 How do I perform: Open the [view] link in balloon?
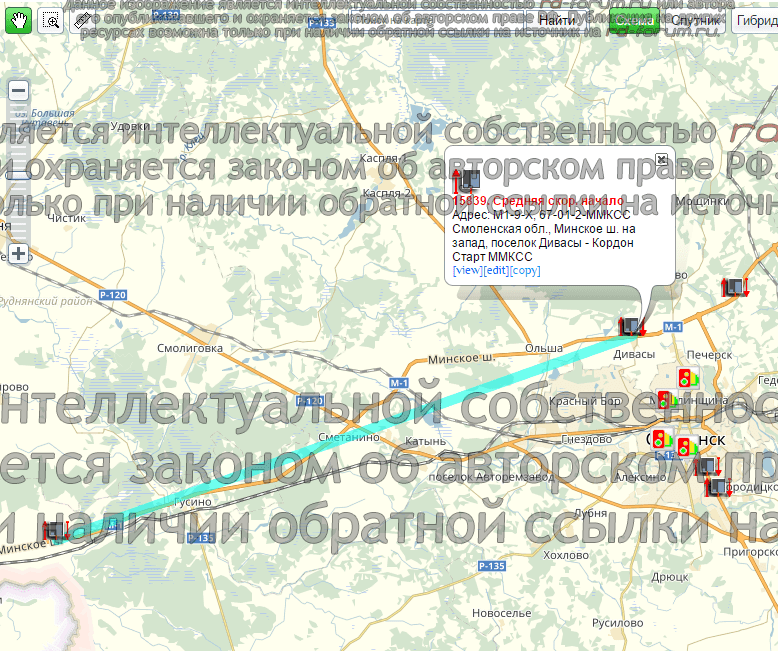[x=467, y=271]
